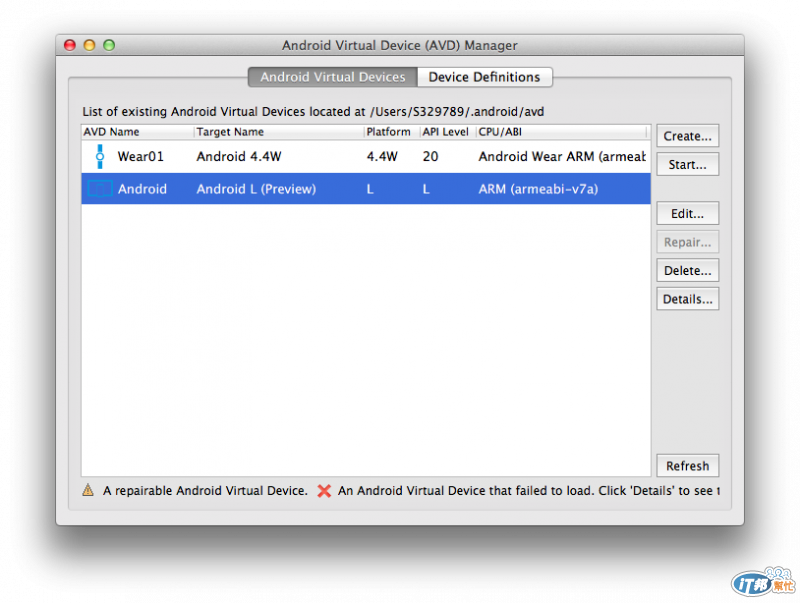Screen dimensions: 800x603
Task: Click the Repair... button
Action: (687, 242)
